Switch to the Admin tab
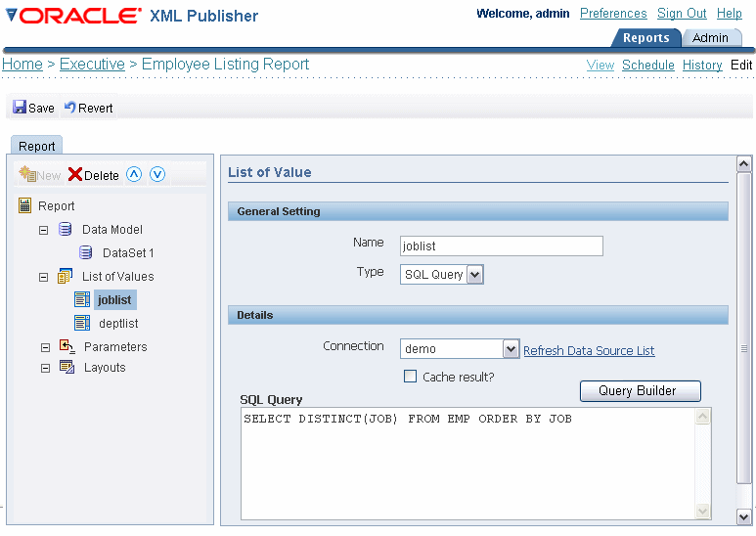The image size is (756, 536). [710, 37]
